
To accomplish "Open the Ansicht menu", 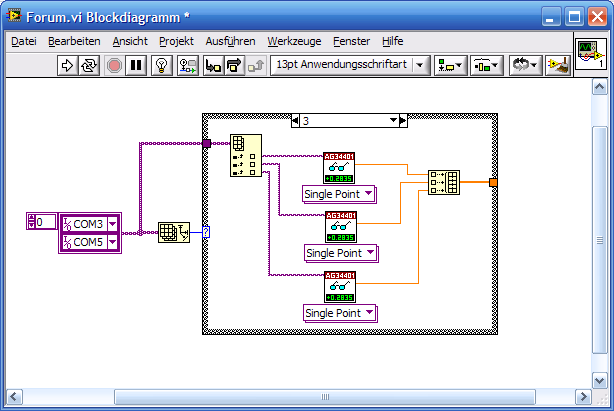I will click(130, 41).
